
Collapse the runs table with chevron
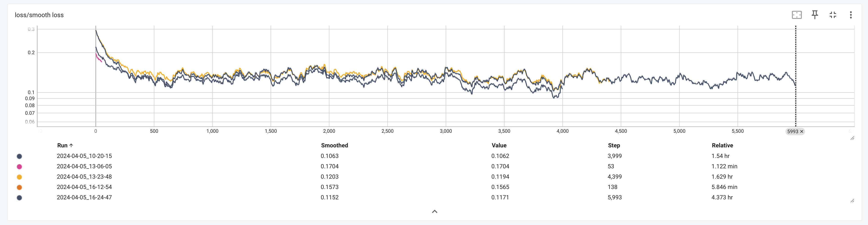tap(435, 211)
